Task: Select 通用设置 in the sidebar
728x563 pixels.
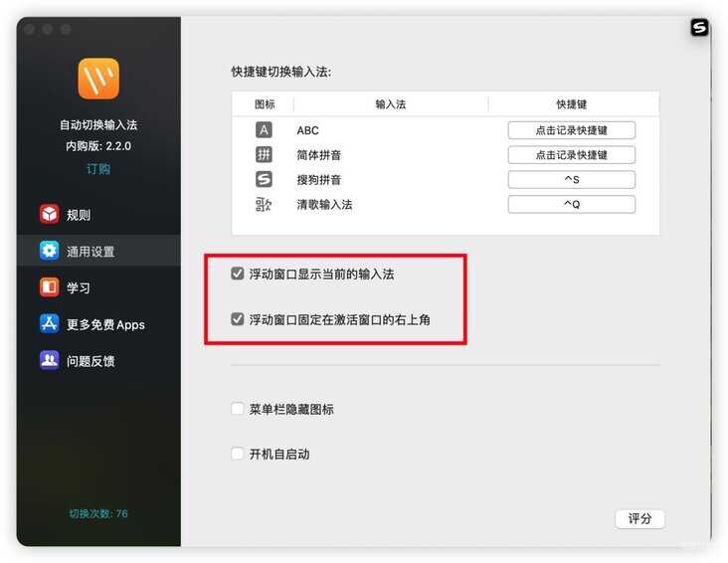Action: pyautogui.click(x=98, y=251)
